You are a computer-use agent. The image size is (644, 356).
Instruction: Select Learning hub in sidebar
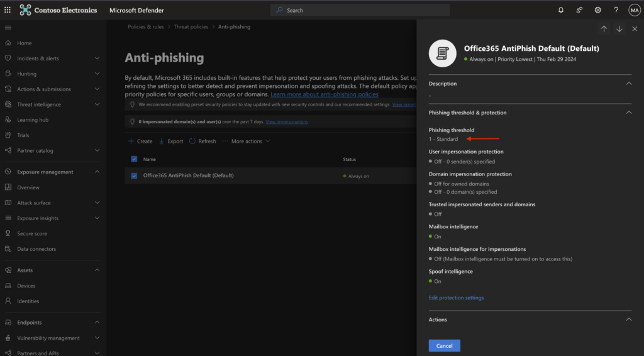click(x=32, y=120)
